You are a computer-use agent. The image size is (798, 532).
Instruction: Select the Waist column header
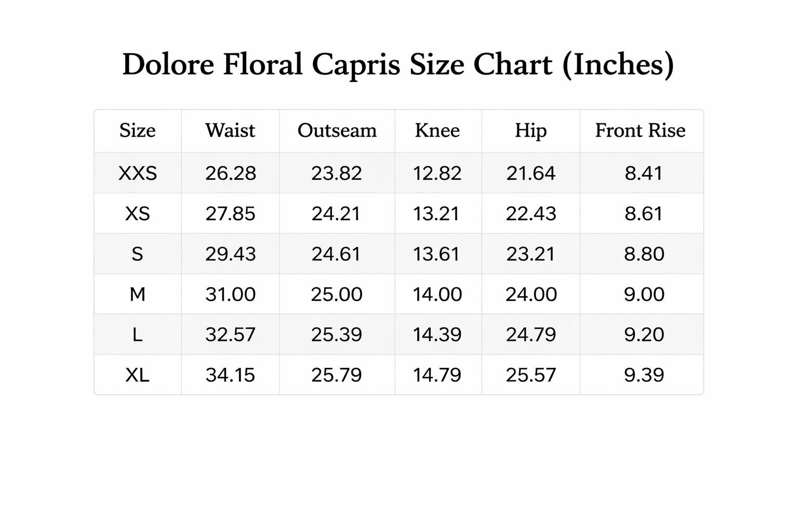tap(230, 130)
